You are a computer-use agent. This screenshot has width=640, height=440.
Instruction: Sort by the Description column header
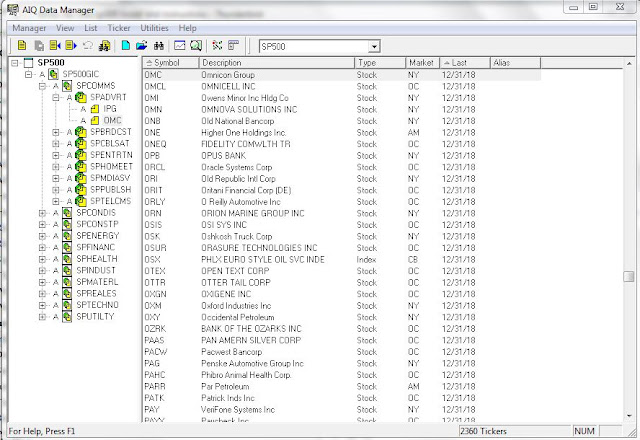point(277,62)
